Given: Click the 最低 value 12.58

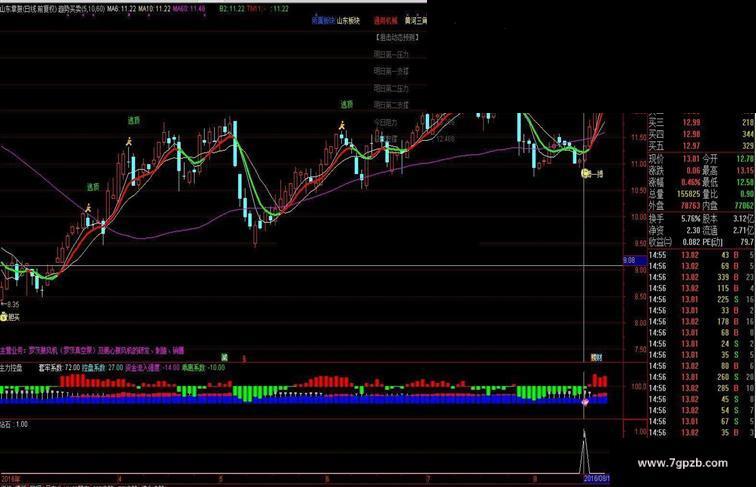Looking at the screenshot, I should (744, 182).
